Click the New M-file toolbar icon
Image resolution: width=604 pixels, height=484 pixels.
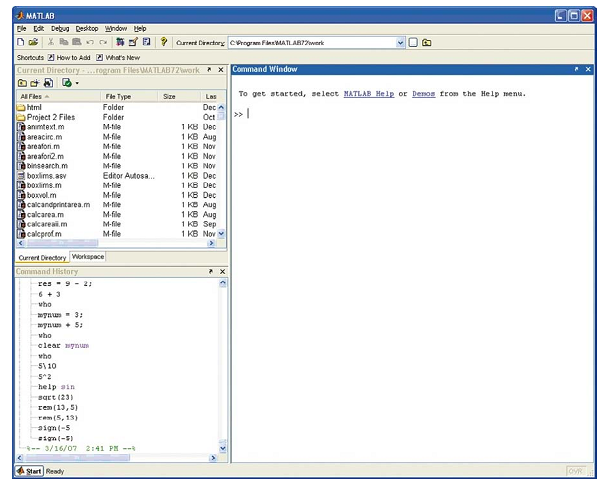(x=21, y=43)
